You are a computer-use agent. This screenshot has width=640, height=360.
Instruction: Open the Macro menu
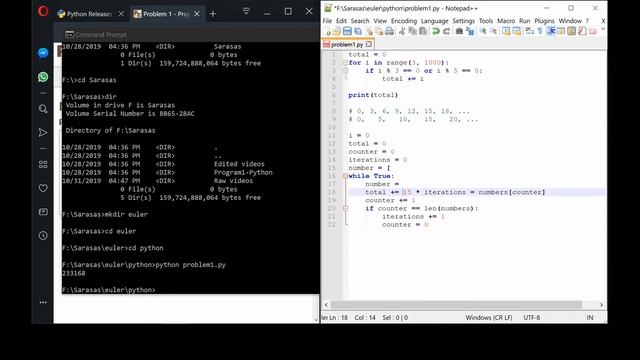pos(506,21)
